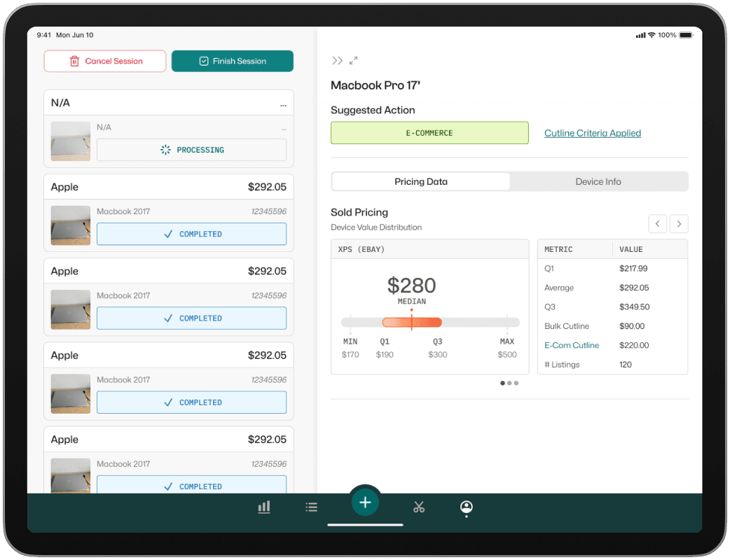The height and width of the screenshot is (560, 730).
Task: Open the PROCESSING status bar
Action: [x=191, y=150]
